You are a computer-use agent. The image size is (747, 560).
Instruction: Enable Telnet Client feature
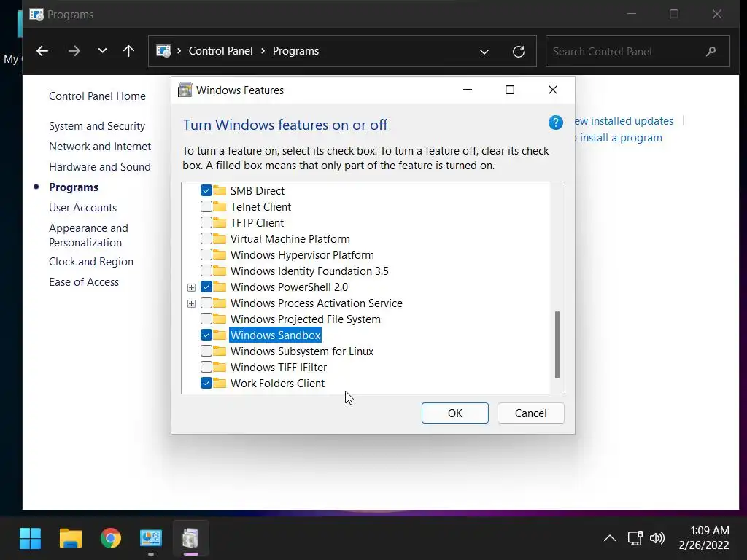point(206,206)
